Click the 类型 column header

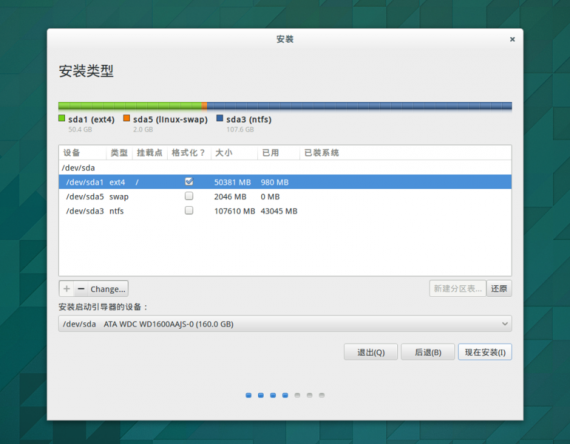[119, 153]
